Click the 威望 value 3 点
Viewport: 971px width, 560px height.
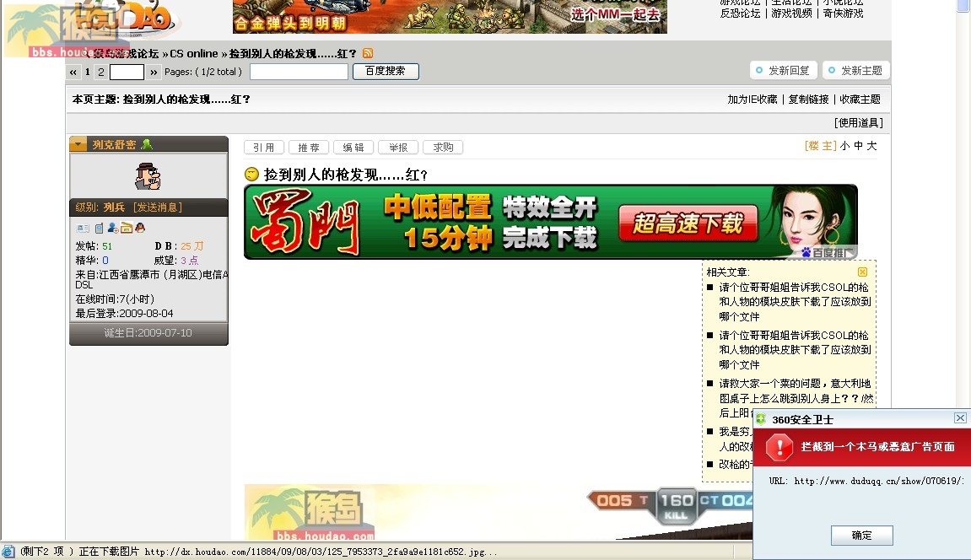pos(190,261)
